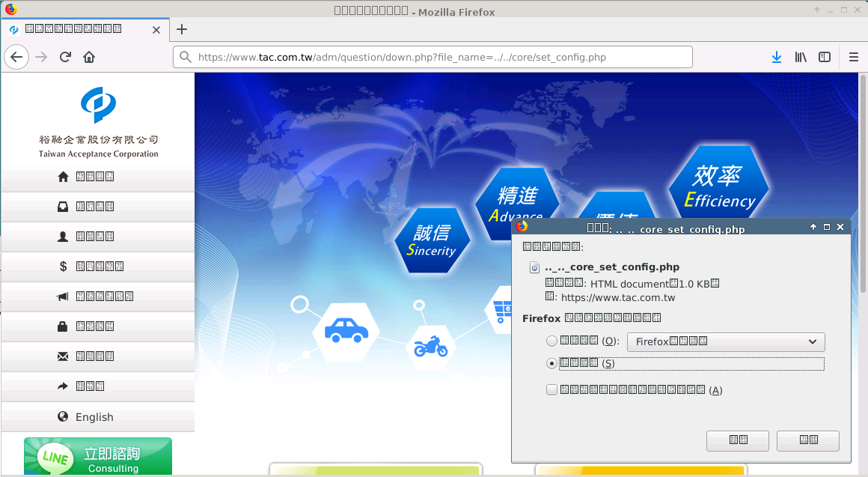The image size is (868, 477).
Task: Switch site language to English
Action: (x=98, y=416)
